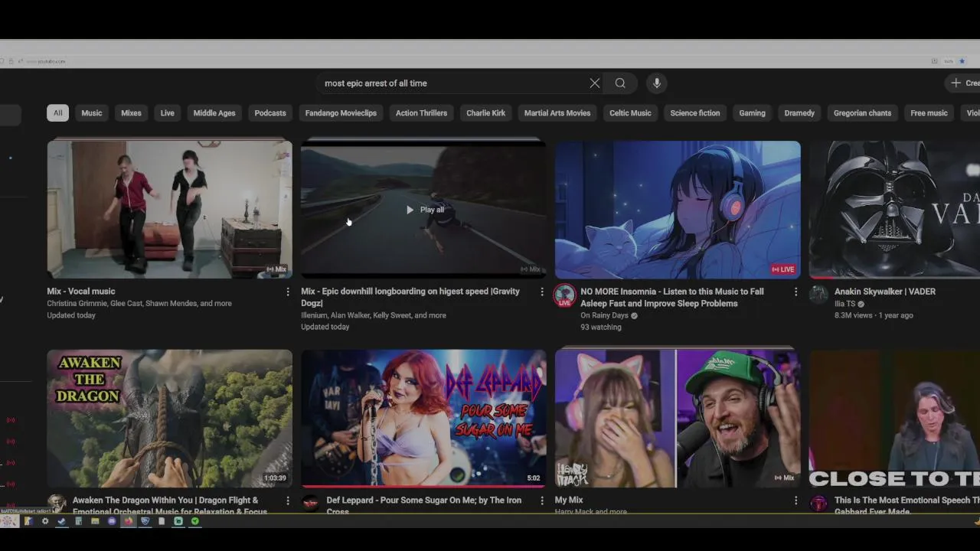Select the Action Thrillers chip
980x551 pixels.
pos(421,113)
